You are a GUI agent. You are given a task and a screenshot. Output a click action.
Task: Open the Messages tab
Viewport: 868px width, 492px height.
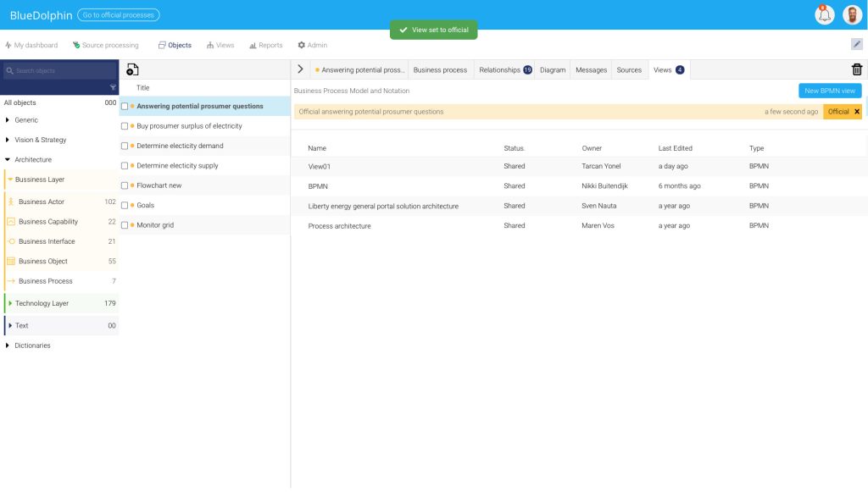591,70
